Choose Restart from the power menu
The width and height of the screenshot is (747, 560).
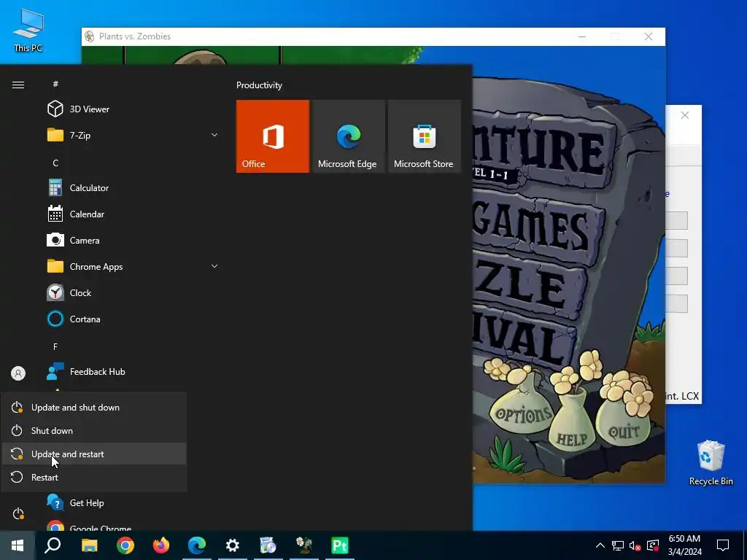[94, 477]
